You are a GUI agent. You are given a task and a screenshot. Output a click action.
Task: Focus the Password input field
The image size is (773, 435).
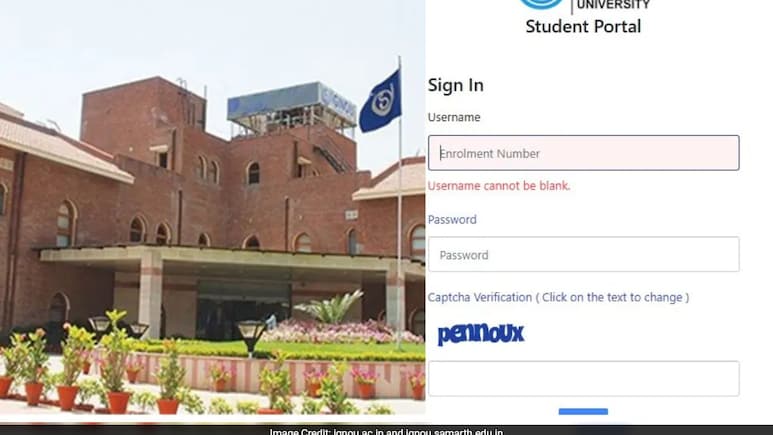click(584, 254)
